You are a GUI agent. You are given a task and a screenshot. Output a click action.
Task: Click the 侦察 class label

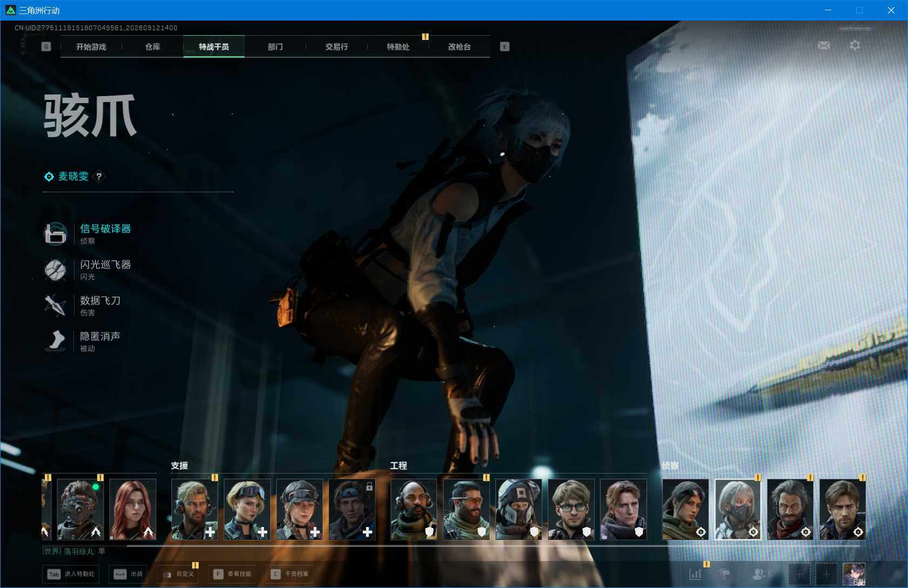(670, 465)
